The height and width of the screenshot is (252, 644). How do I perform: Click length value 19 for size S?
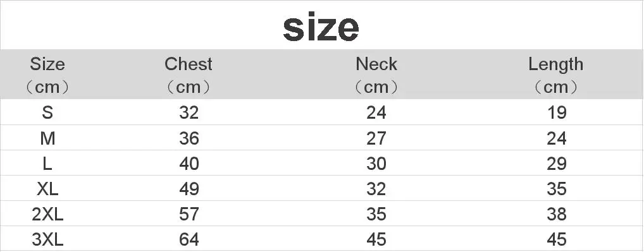pyautogui.click(x=557, y=112)
